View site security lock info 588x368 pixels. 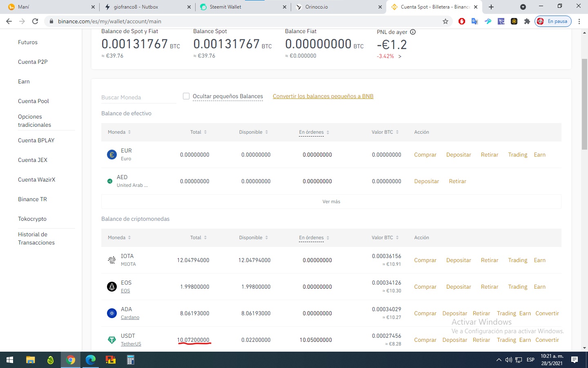(51, 21)
